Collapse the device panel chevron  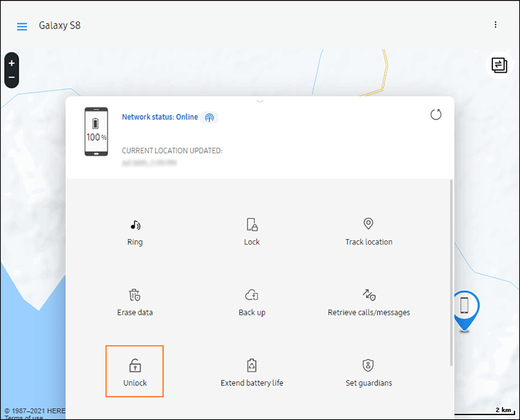tap(260, 101)
